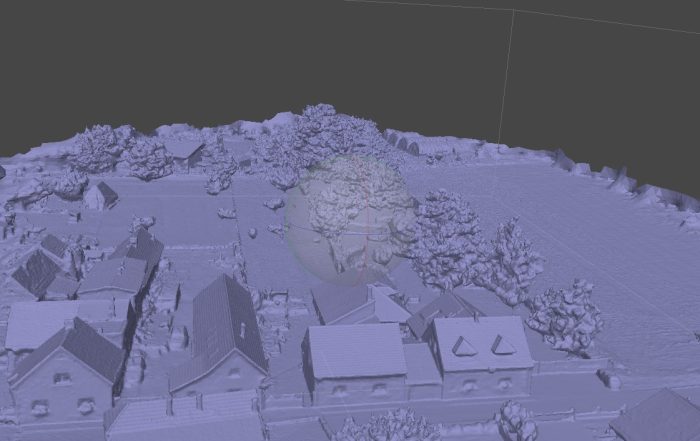Click the small box object near the right field

608,379
